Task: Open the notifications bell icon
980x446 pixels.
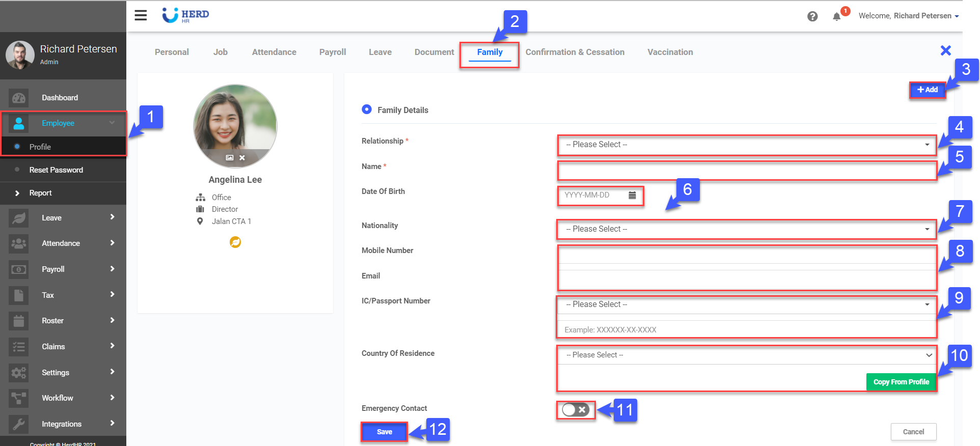Action: (x=836, y=16)
